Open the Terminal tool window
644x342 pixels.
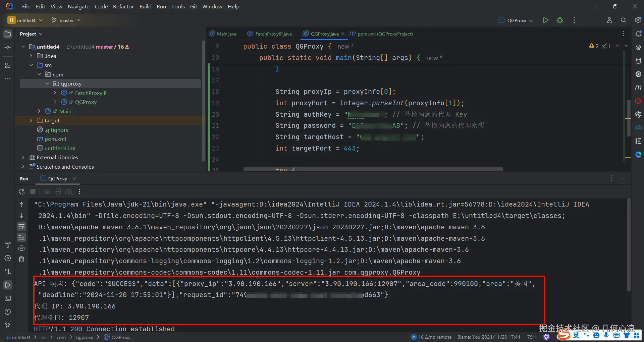coord(8,298)
